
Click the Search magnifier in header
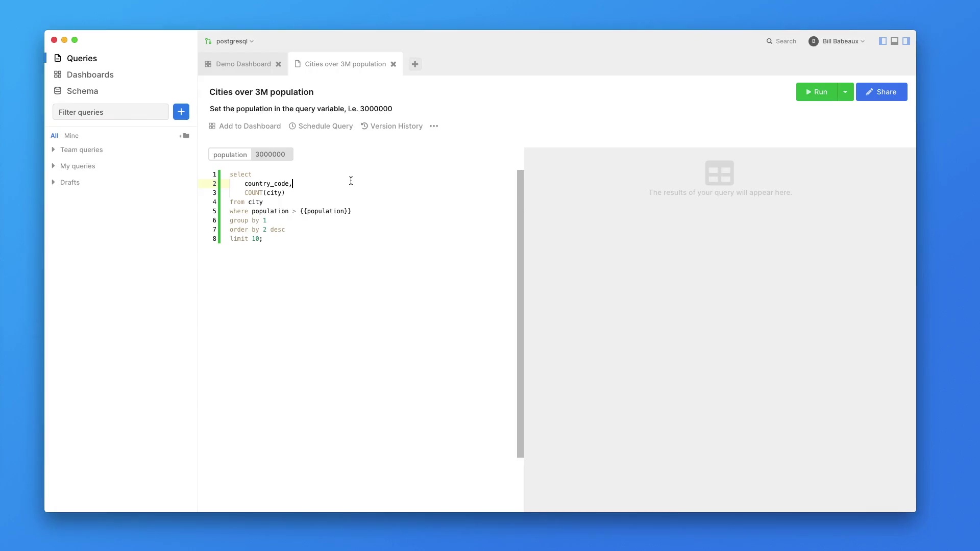[769, 41]
